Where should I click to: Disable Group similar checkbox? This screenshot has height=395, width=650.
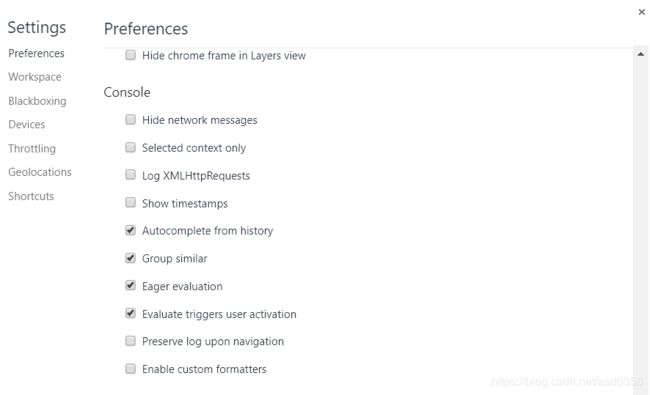pos(130,258)
